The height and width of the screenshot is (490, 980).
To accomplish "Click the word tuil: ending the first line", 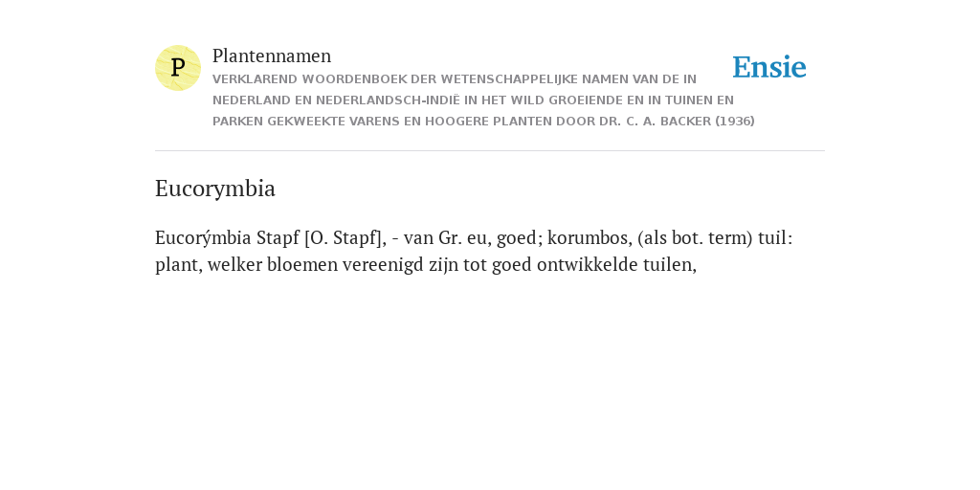I will [x=775, y=238].
